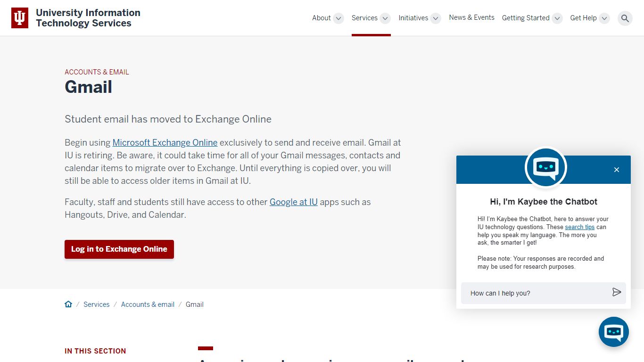Screen dimensions: 644x362
Task: Click the IU trident logo
Action: 20,18
